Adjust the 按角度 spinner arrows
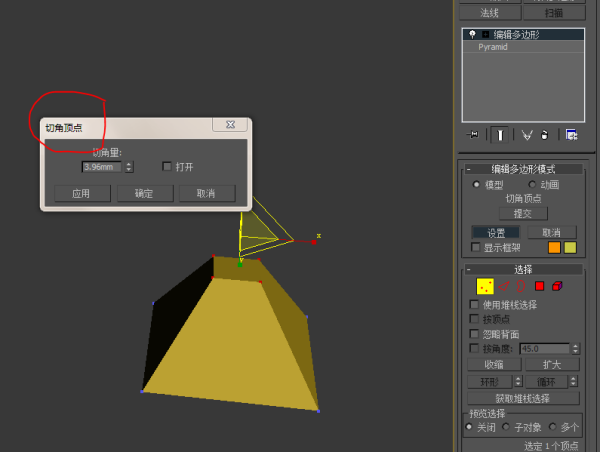 pos(575,349)
